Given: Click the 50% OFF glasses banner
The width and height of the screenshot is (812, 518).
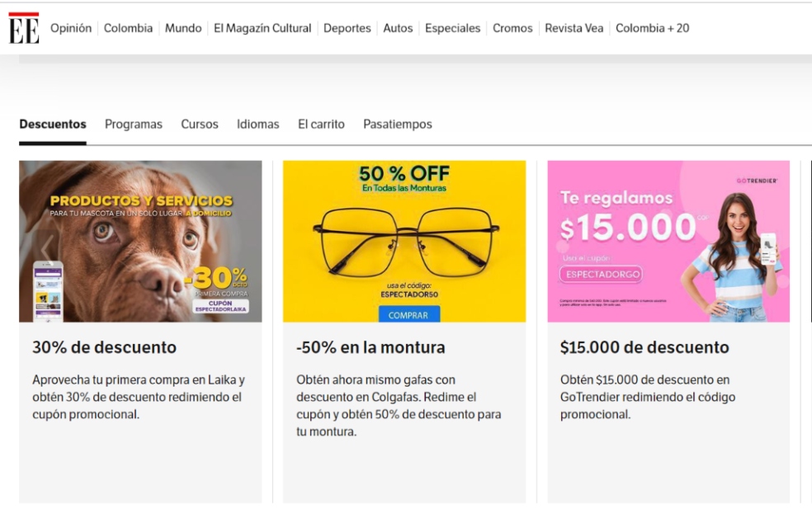Looking at the screenshot, I should coord(404,241).
